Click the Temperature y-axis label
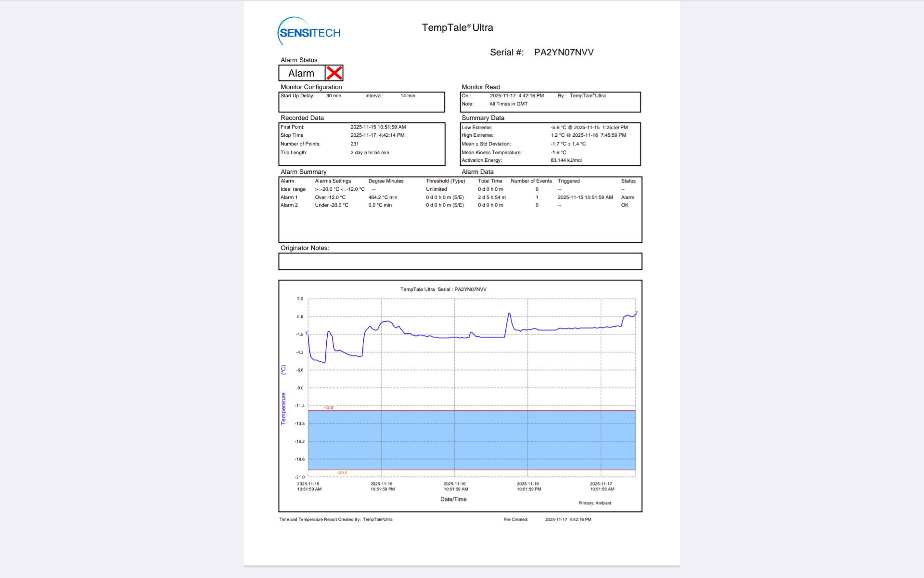Viewport: 924px width, 578px height. (283, 408)
